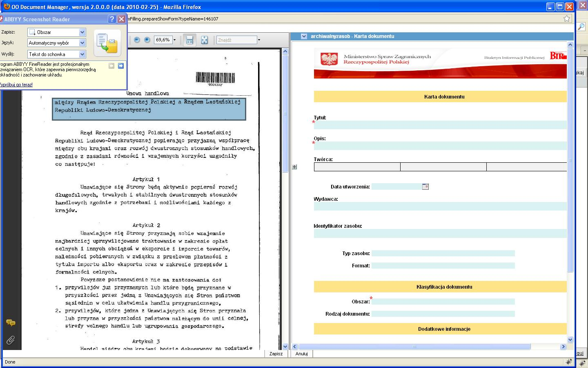Open the Znajdź search options dropdown

tap(259, 40)
